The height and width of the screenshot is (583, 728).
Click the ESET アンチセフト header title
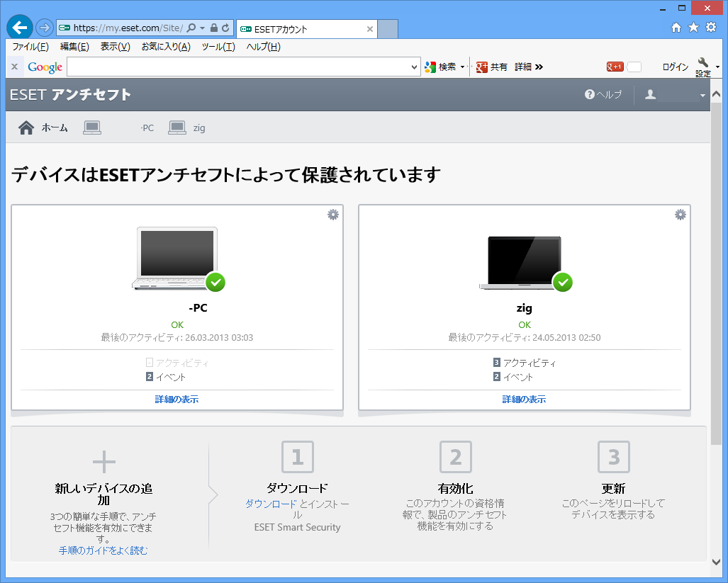coord(70,95)
